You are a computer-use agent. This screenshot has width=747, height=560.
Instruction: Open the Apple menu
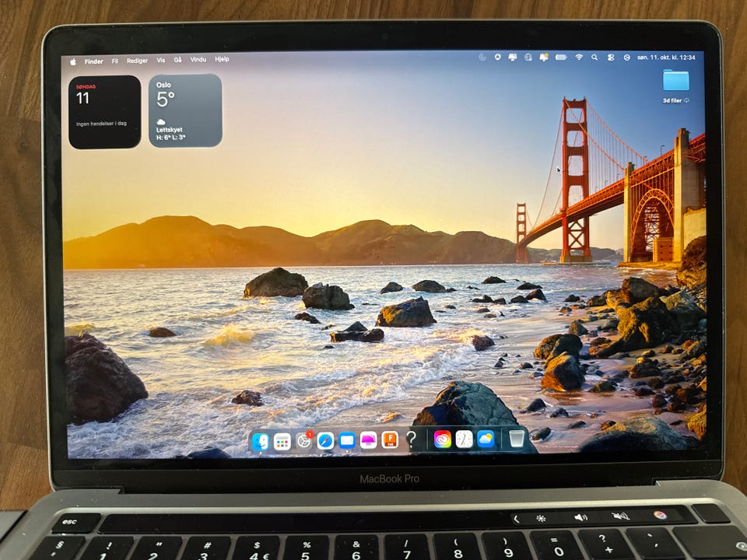coord(73,62)
